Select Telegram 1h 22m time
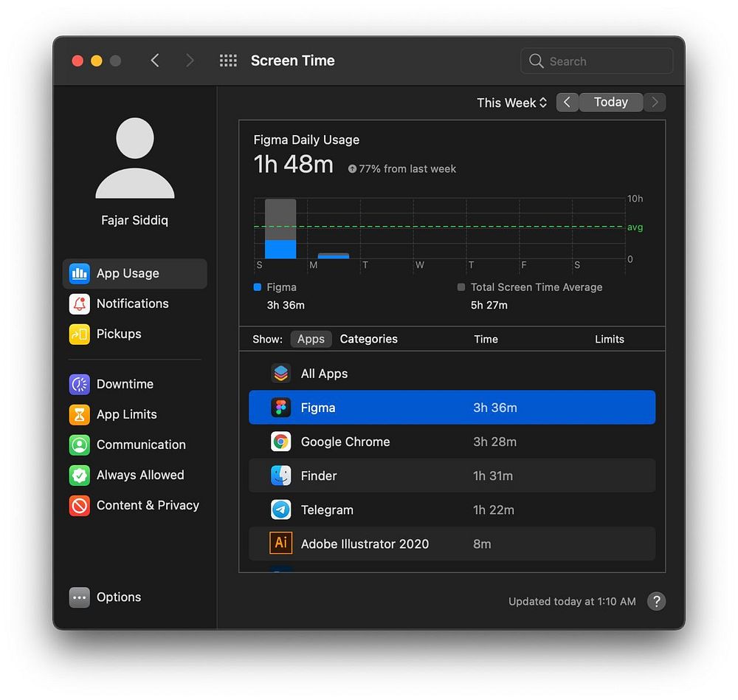738x700 pixels. point(494,509)
